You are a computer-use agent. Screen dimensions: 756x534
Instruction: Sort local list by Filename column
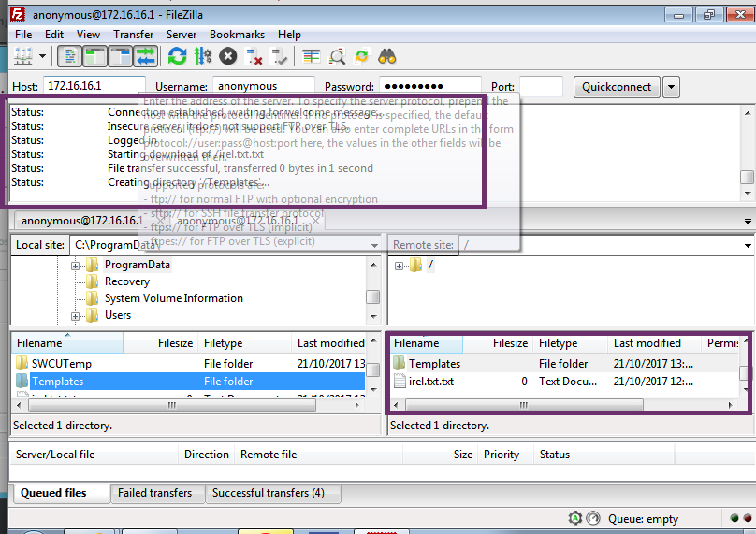[x=67, y=343]
